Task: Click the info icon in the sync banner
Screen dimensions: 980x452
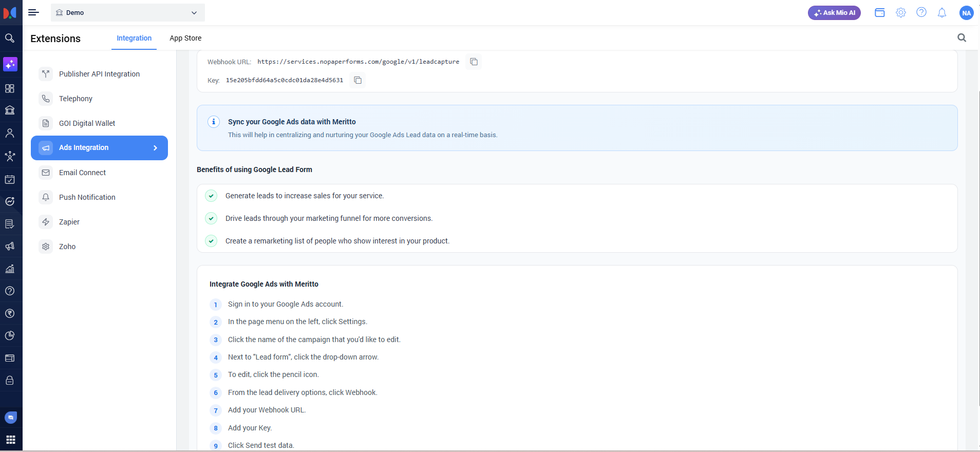Action: click(214, 122)
